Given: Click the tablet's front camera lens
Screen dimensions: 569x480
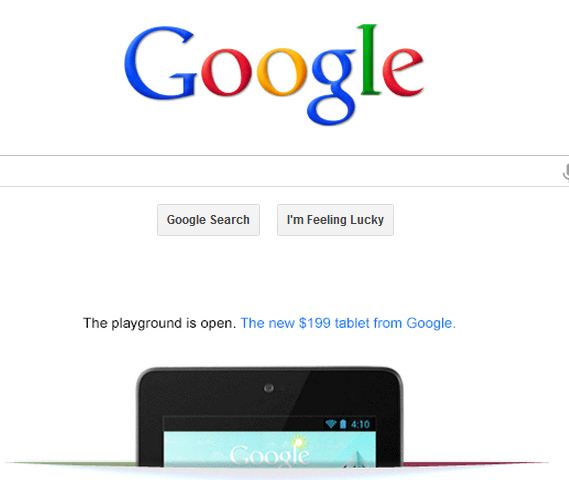Looking at the screenshot, I should click(269, 388).
